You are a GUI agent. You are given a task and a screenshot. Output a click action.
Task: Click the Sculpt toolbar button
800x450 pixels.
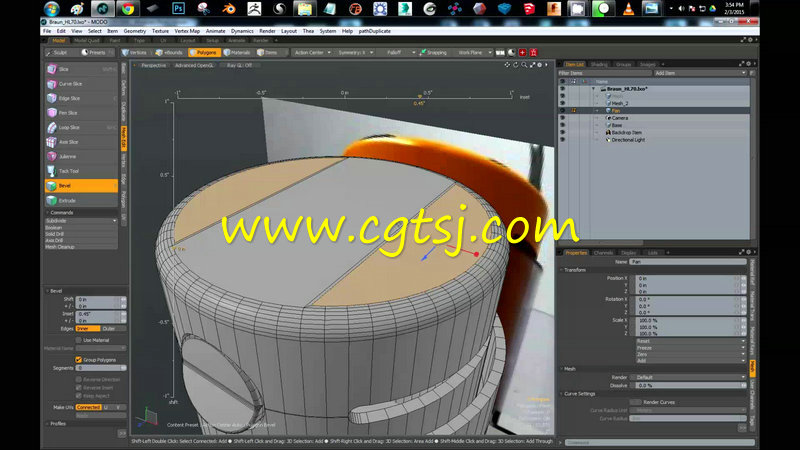pyautogui.click(x=57, y=53)
